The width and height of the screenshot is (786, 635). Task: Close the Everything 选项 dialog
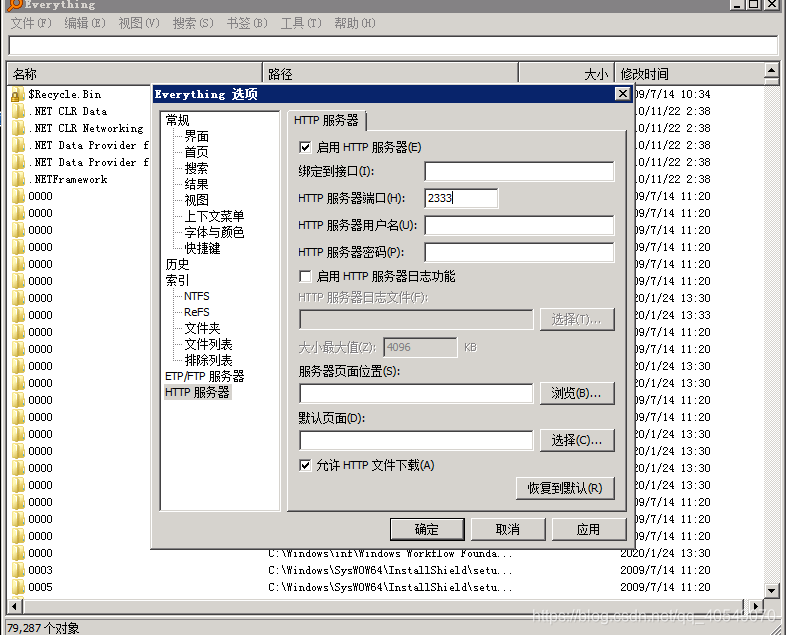[x=623, y=94]
